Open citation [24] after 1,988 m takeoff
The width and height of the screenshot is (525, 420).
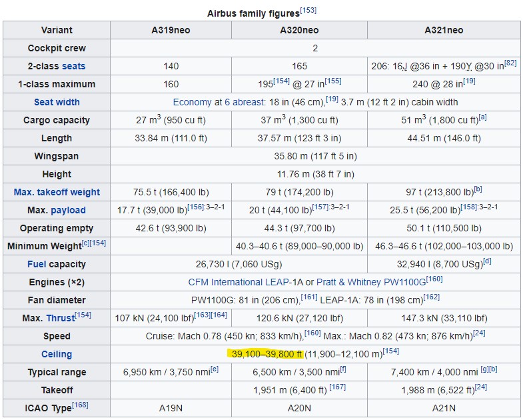(x=481, y=387)
